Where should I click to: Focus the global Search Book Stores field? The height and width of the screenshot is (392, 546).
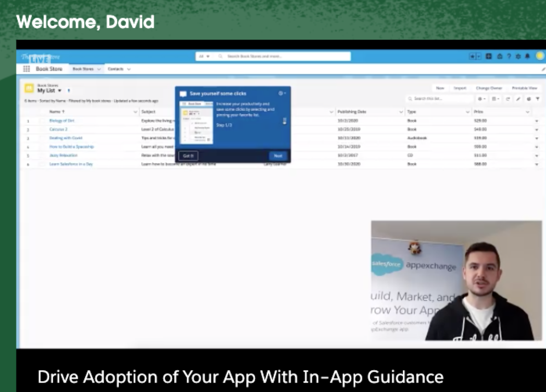point(273,56)
